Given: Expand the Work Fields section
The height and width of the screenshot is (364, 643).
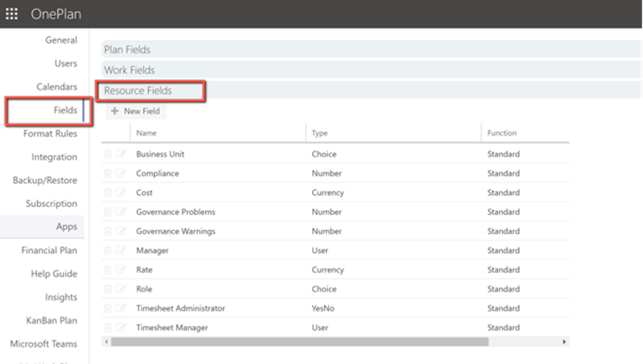Looking at the screenshot, I should pos(371,70).
